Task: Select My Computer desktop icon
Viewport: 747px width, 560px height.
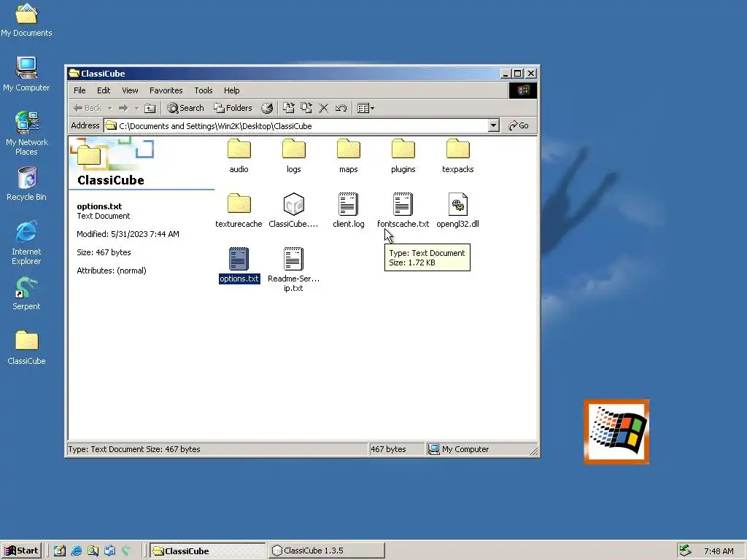Action: click(x=26, y=74)
